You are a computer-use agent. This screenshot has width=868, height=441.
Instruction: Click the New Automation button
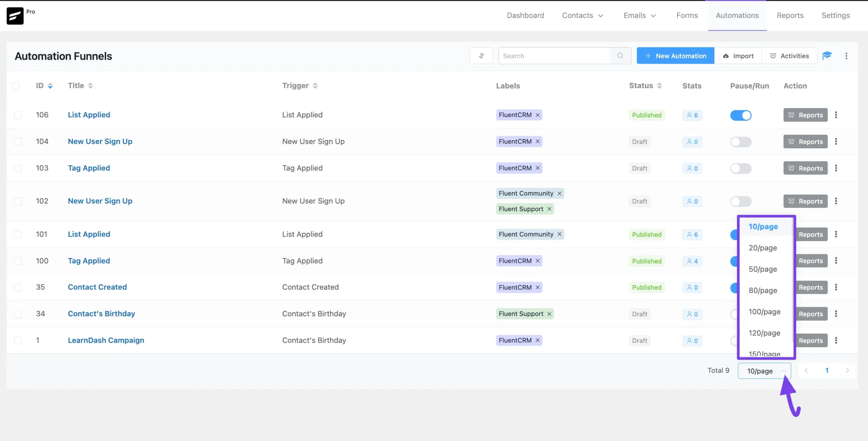[x=675, y=56]
